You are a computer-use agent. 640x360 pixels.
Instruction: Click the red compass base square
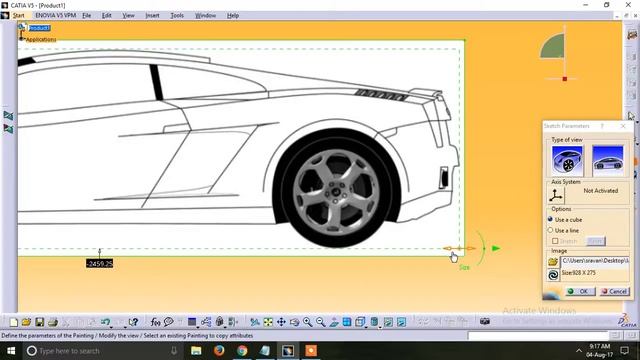click(564, 79)
